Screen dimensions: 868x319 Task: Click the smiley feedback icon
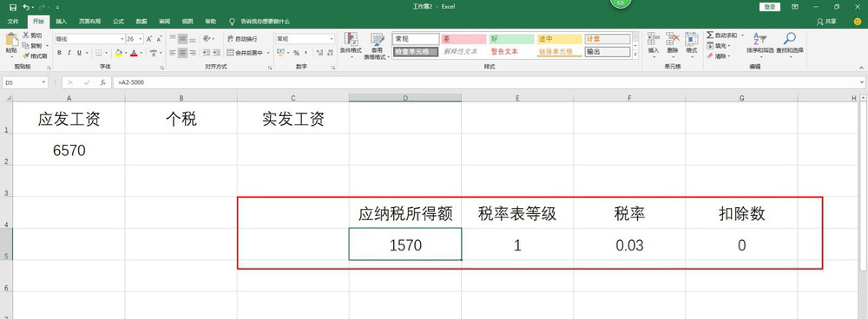point(858,22)
